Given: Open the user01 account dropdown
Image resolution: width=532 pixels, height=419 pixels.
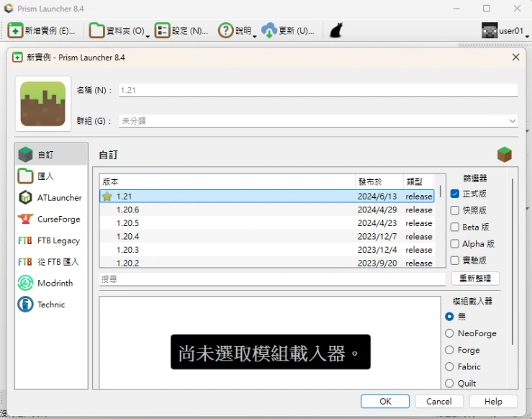Looking at the screenshot, I should (x=504, y=31).
